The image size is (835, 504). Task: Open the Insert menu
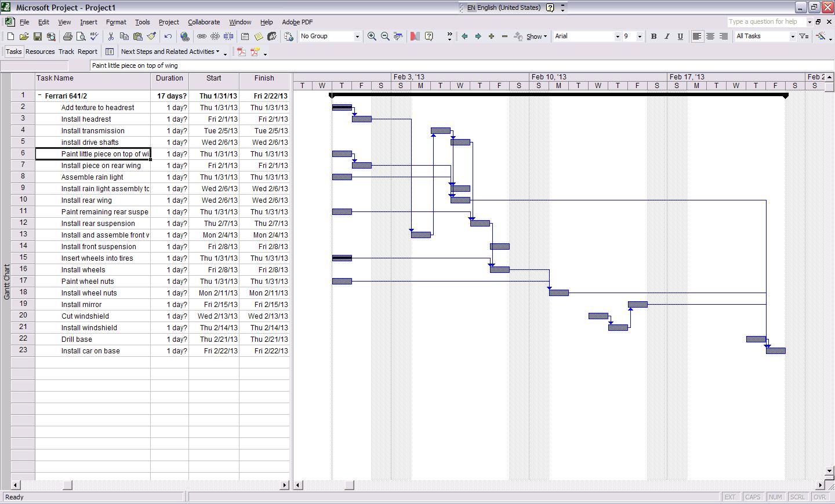[x=89, y=22]
